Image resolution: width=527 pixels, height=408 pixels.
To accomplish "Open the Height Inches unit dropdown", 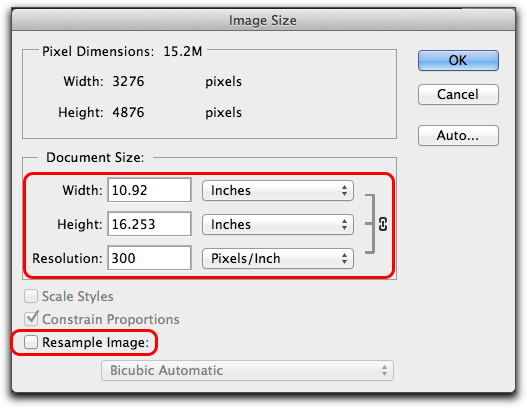I will [278, 225].
